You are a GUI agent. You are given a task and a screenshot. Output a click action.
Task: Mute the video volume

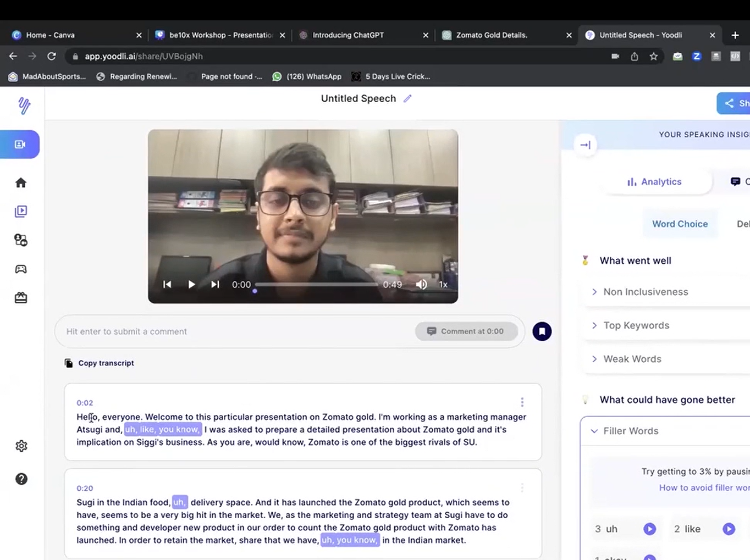[x=421, y=284]
